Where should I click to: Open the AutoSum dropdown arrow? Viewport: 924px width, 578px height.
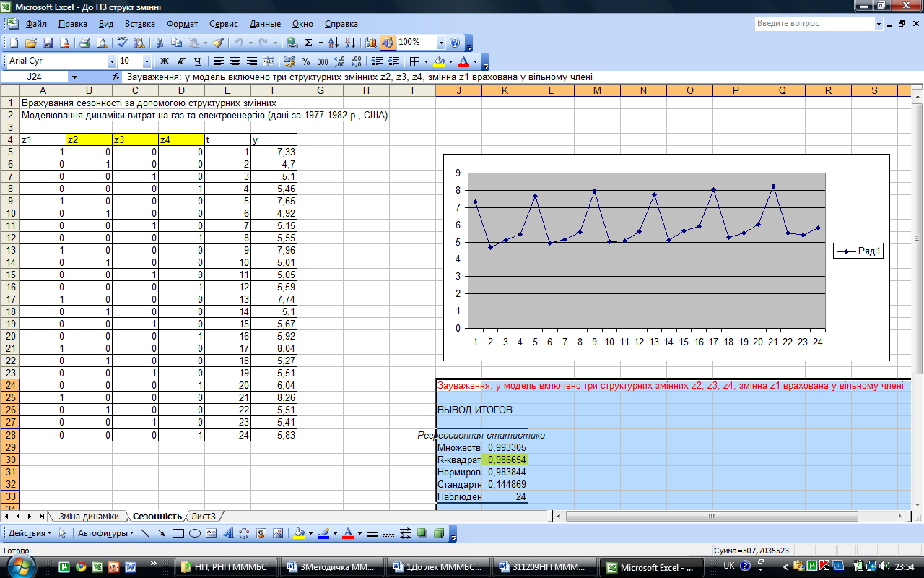coord(320,43)
